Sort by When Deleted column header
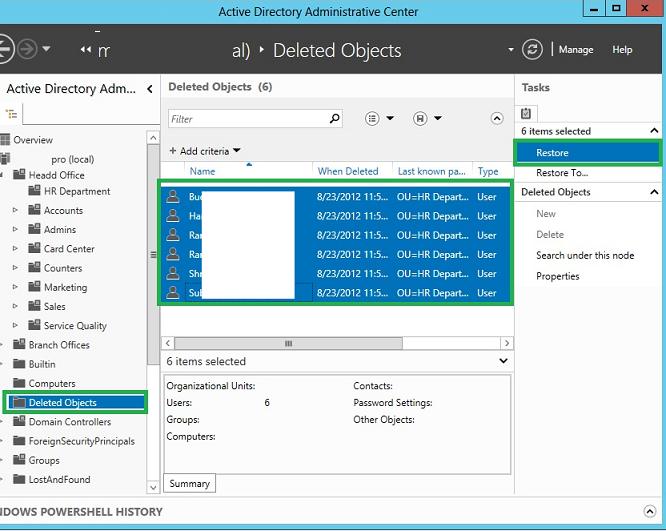666x531 pixels. point(348,171)
